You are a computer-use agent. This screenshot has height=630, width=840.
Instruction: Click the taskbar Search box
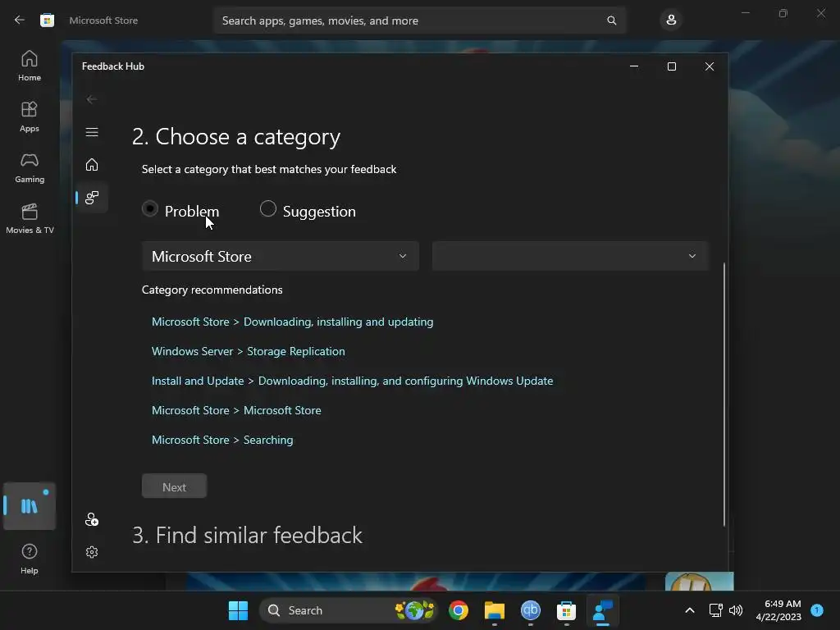348,610
